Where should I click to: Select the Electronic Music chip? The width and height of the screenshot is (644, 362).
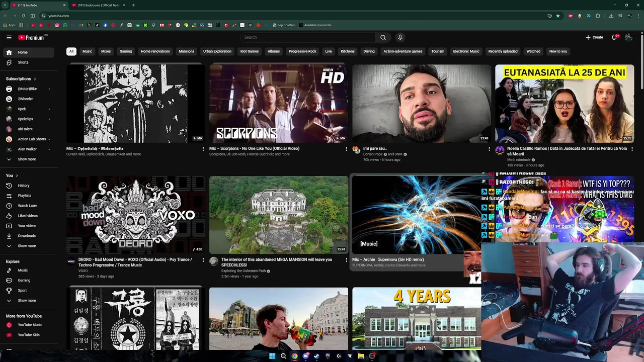pos(466,51)
